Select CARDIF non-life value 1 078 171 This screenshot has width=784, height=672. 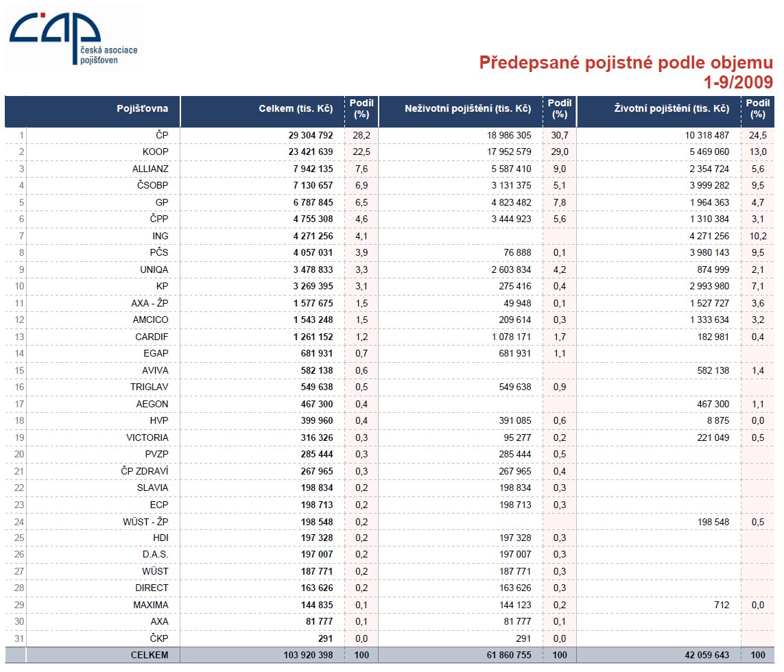(x=511, y=337)
